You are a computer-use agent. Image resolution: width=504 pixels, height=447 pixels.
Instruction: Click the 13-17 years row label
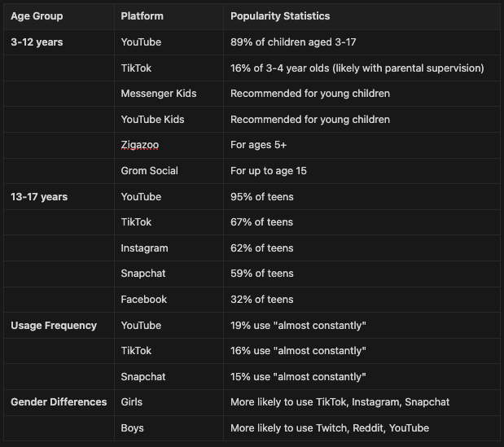(x=39, y=197)
